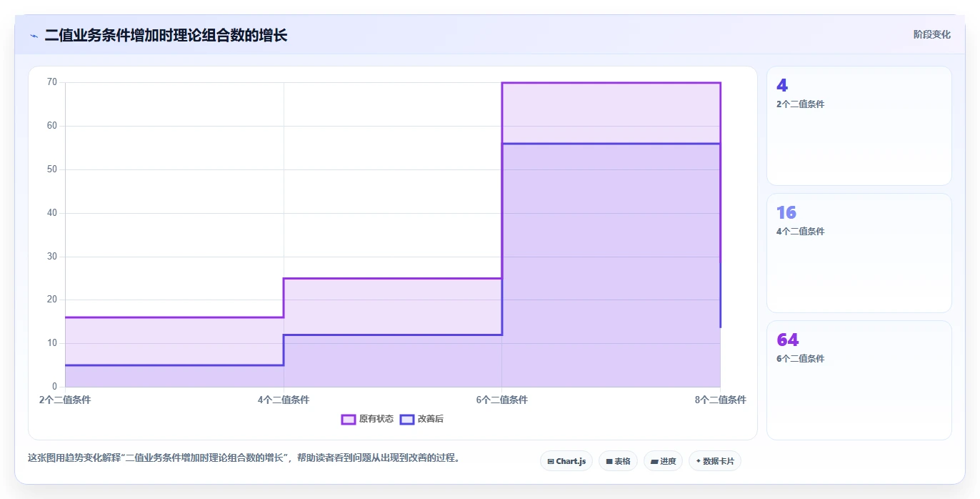Click the 4个二值条件 x-axis label
This screenshot has width=980, height=499.
point(284,400)
